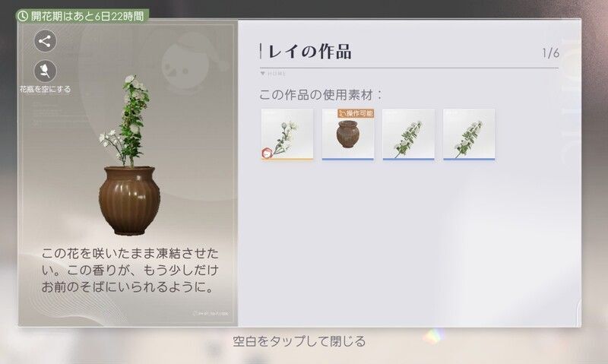Open the first white flower material thumbnail

(x=287, y=135)
